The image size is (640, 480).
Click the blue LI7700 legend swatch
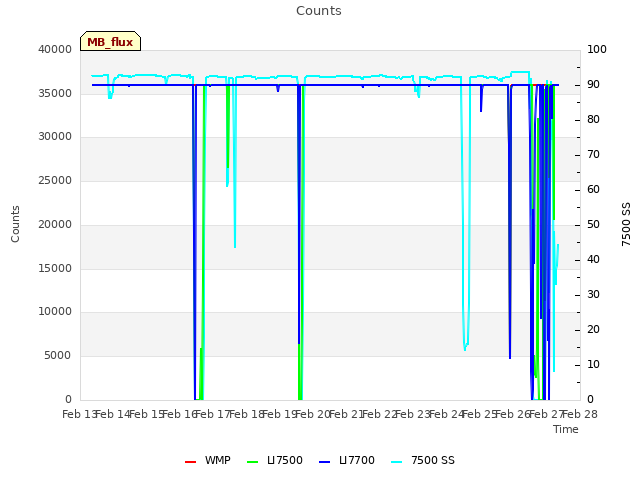pos(324,462)
